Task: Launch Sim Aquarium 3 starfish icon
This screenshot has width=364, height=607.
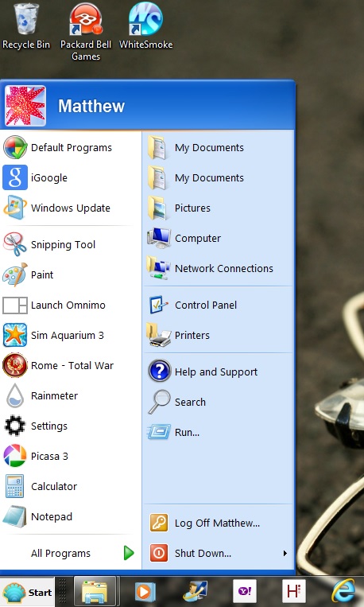Action: pyautogui.click(x=14, y=335)
